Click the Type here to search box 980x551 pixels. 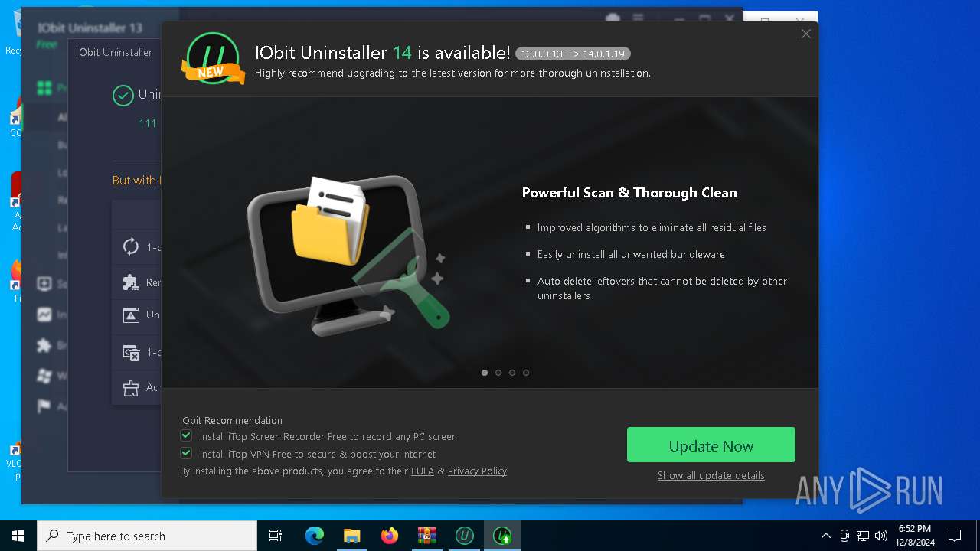[147, 536]
